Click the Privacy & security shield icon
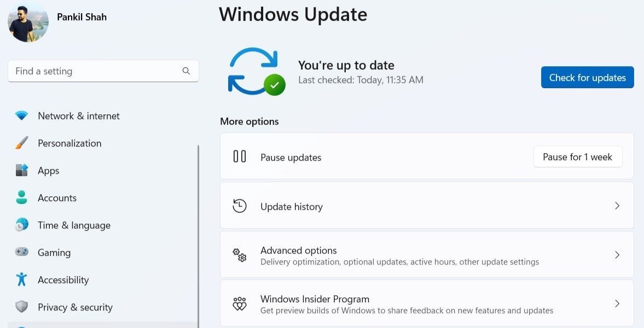644x328 pixels. pos(22,307)
